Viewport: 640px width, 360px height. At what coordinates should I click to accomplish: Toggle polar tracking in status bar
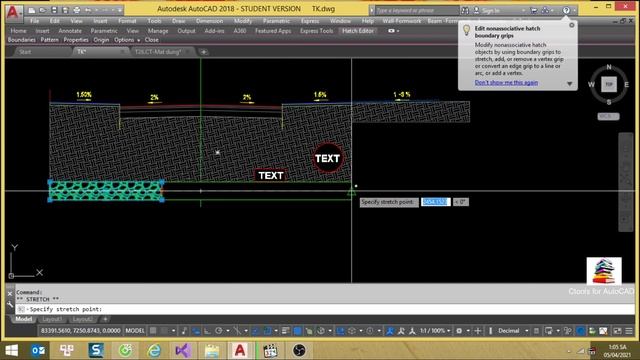pos(219,331)
